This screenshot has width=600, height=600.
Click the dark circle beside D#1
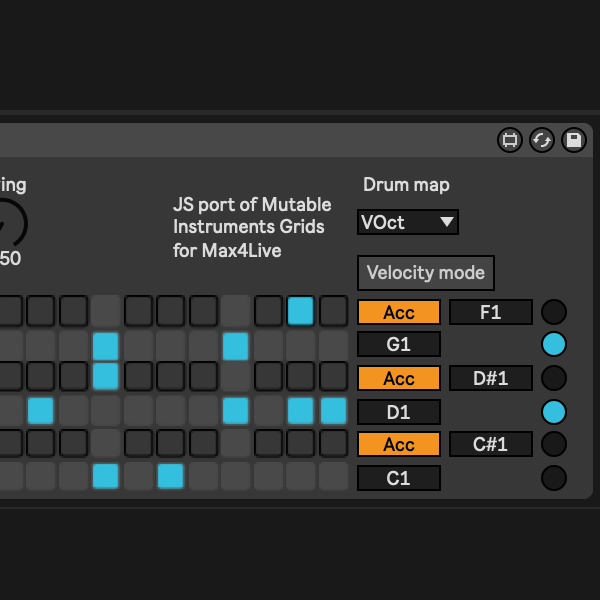click(x=554, y=378)
